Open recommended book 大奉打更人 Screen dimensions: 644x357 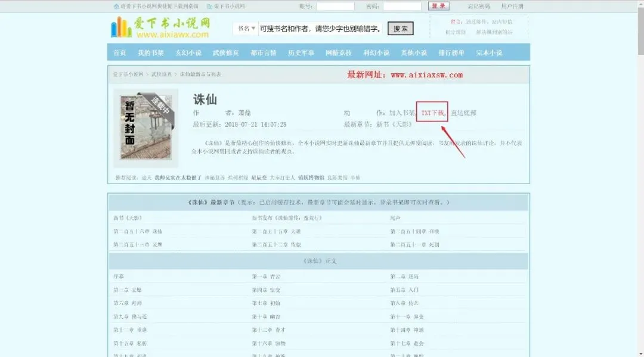[x=282, y=178]
